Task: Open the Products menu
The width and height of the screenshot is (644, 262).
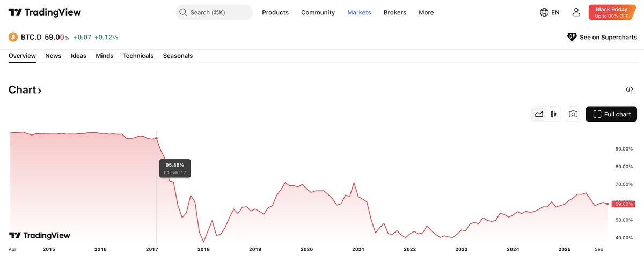Action: [275, 12]
